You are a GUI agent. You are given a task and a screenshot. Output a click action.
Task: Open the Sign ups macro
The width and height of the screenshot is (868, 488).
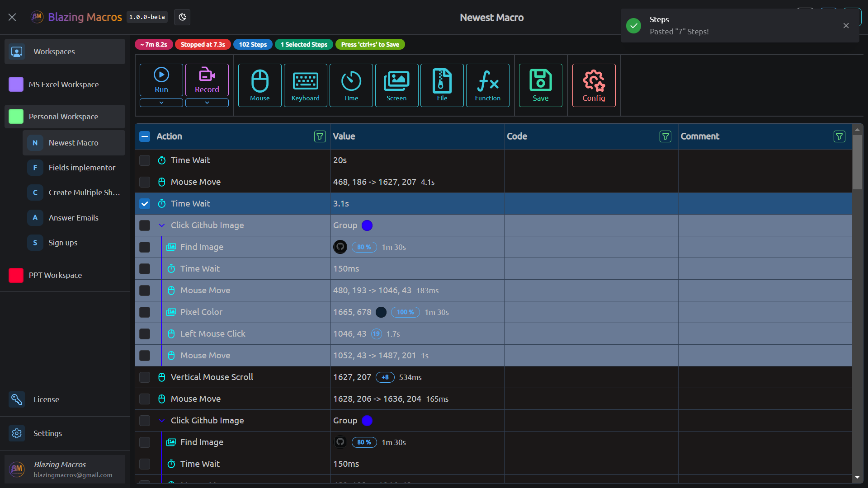(x=74, y=243)
